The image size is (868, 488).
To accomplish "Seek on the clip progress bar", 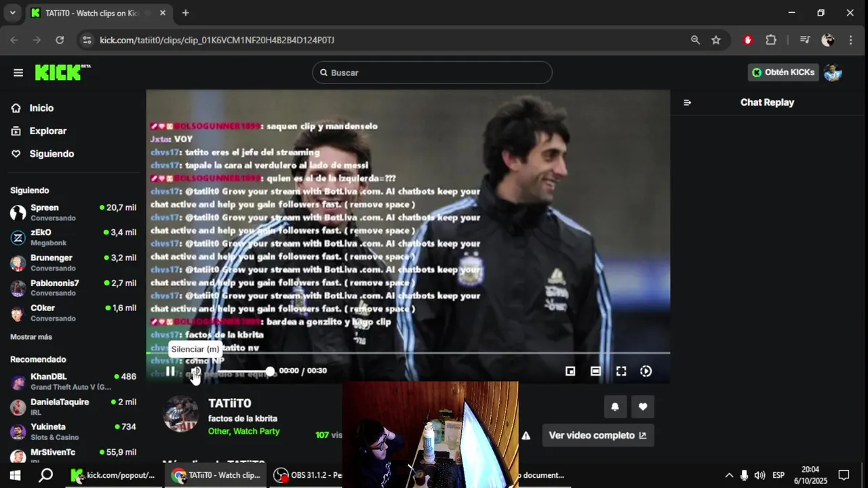I will click(408, 353).
